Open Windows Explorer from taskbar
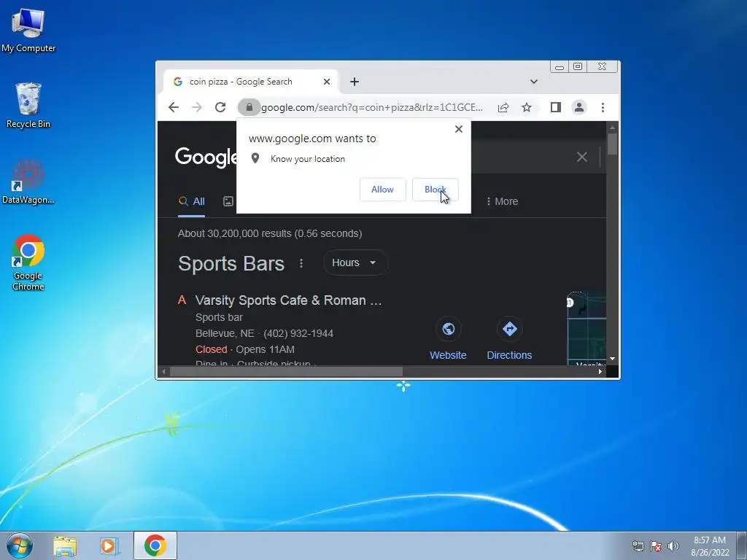Viewport: 747px width, 560px height. (x=65, y=545)
